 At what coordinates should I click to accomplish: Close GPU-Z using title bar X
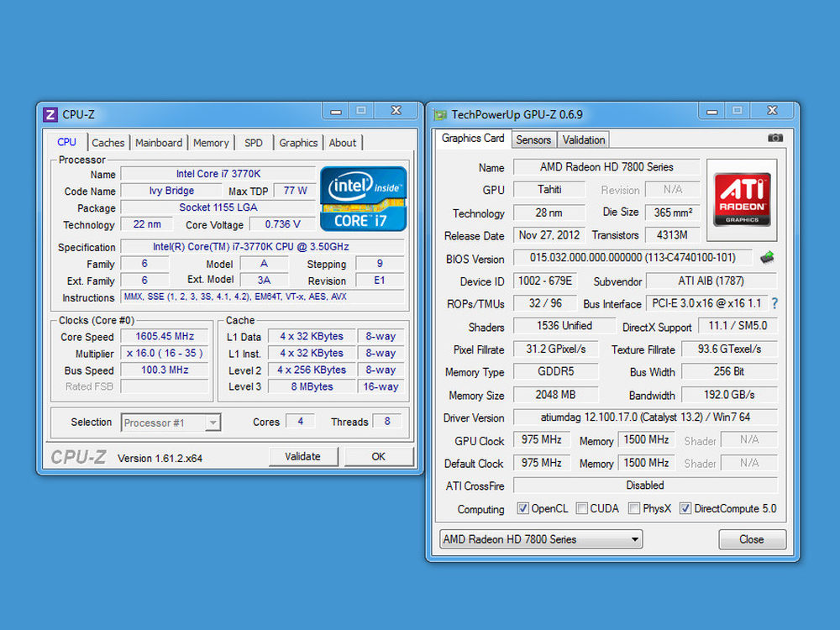point(772,111)
